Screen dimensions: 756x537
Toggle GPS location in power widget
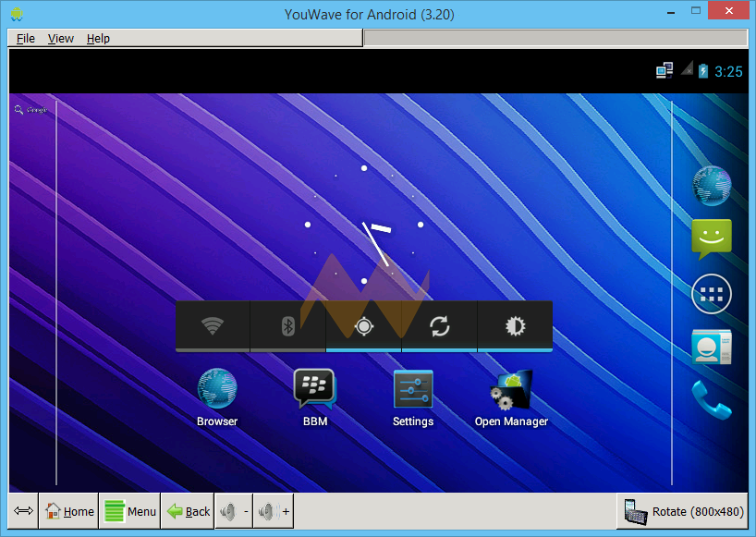coord(363,326)
